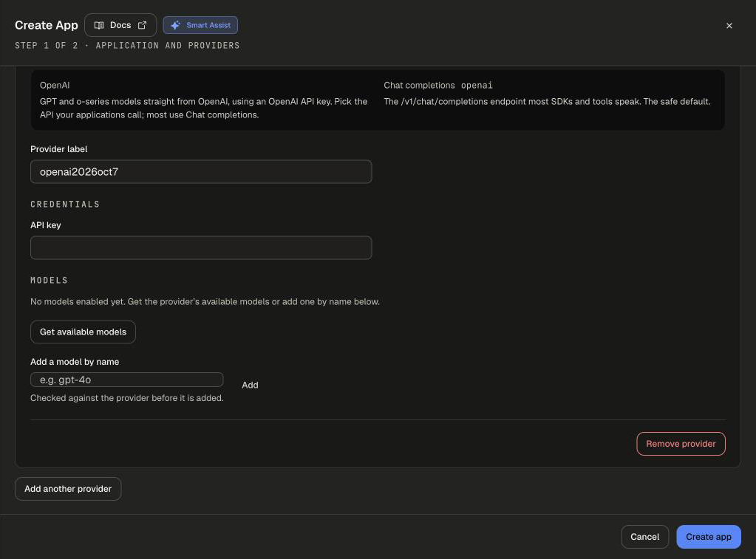
Task: Launch Smart Assist
Action: 200,25
